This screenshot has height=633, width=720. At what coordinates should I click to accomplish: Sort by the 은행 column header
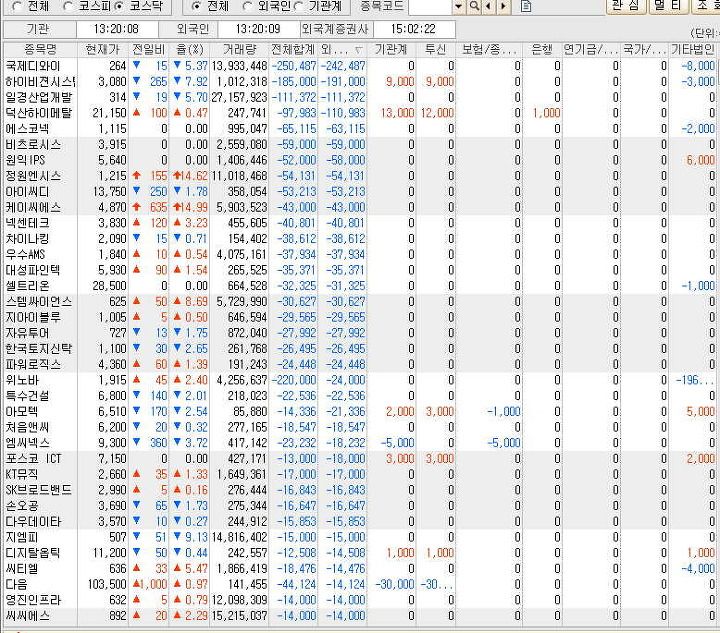pos(542,50)
